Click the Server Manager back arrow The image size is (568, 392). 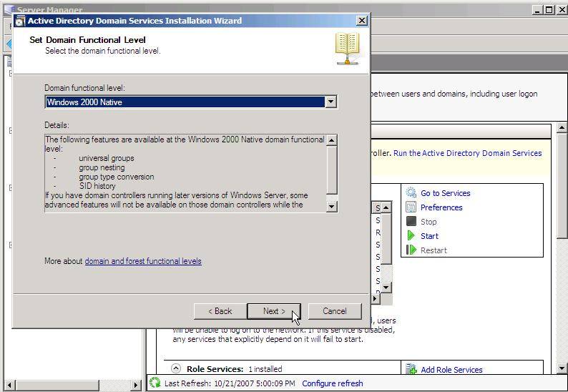point(9,44)
